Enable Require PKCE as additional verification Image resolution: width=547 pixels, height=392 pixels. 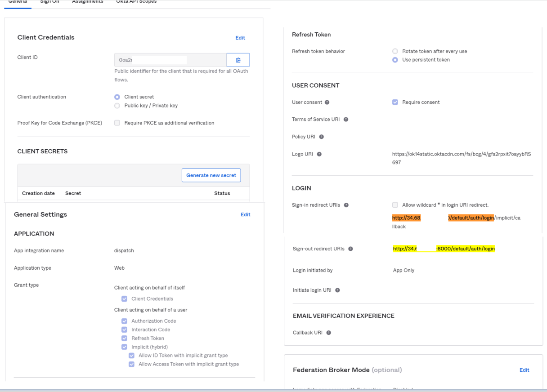point(117,123)
